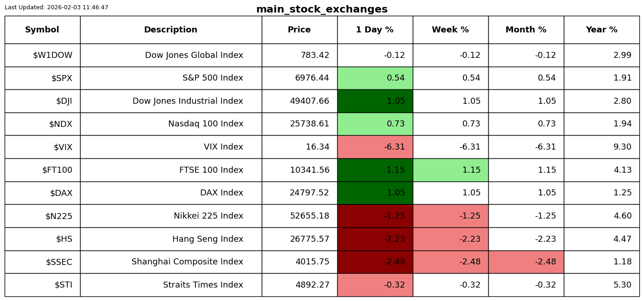The height and width of the screenshot is (301, 644).
Task: Click the VIX Index 1 Day % cell
Action: click(375, 147)
